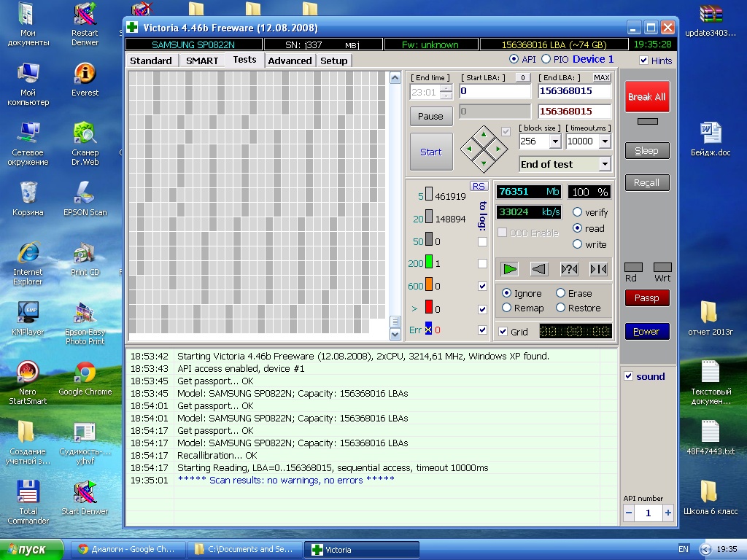Toggle log checkbox for 600 ms blocks

(x=483, y=286)
